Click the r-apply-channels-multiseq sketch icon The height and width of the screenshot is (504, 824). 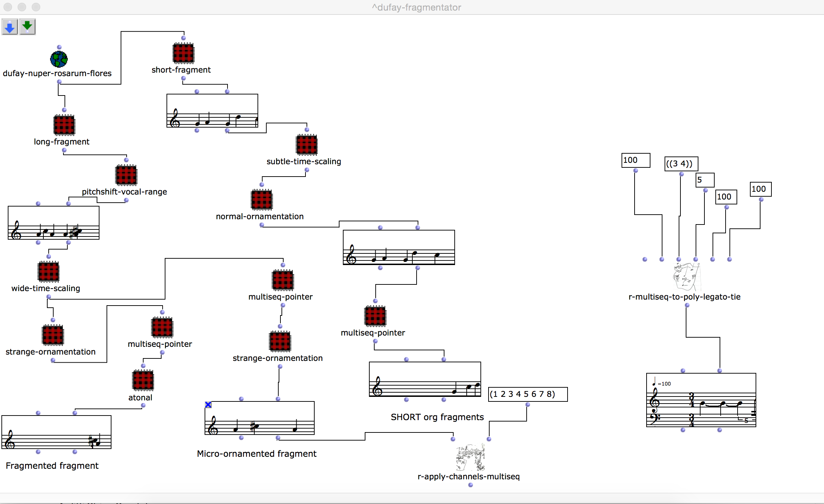coord(470,457)
